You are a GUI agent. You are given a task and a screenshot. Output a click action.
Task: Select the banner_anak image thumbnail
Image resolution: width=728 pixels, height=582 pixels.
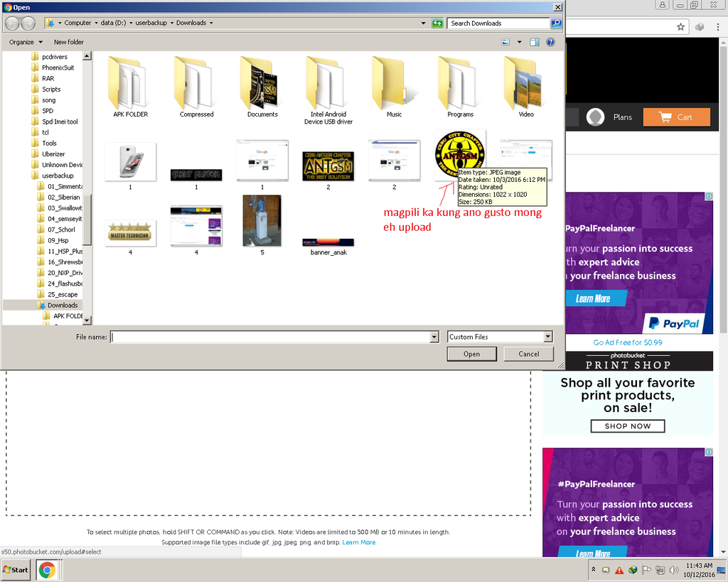[328, 243]
